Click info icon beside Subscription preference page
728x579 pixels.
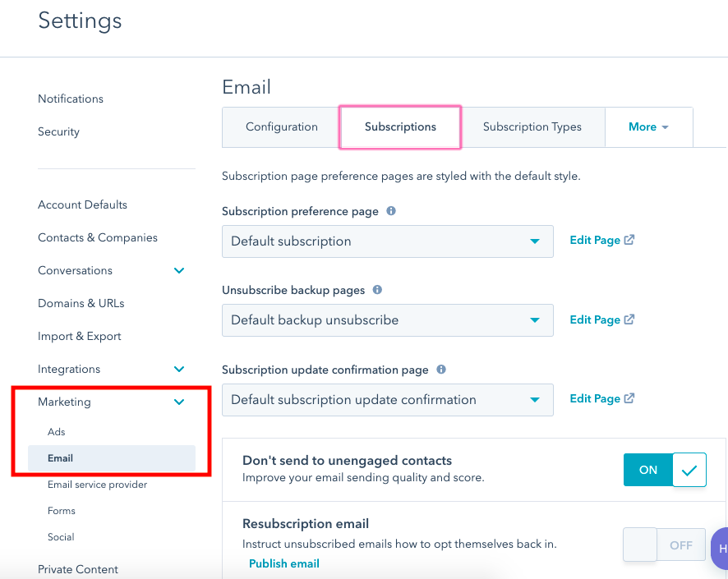point(391,211)
